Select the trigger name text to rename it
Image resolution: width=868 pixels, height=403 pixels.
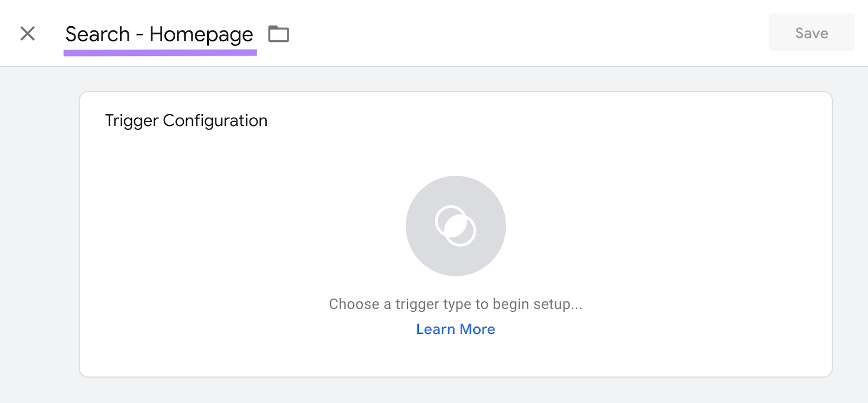(158, 34)
